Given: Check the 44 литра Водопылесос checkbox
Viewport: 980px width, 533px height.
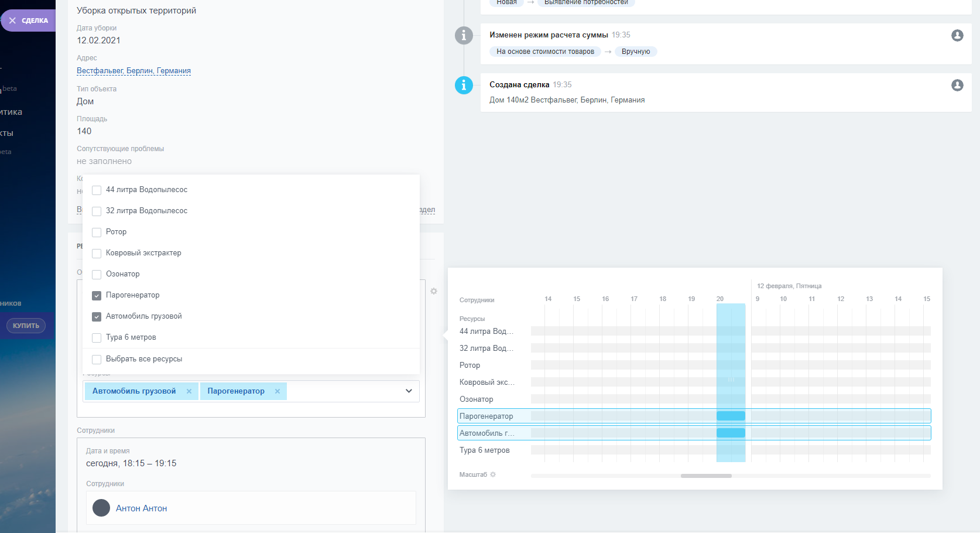Looking at the screenshot, I should pyautogui.click(x=97, y=190).
